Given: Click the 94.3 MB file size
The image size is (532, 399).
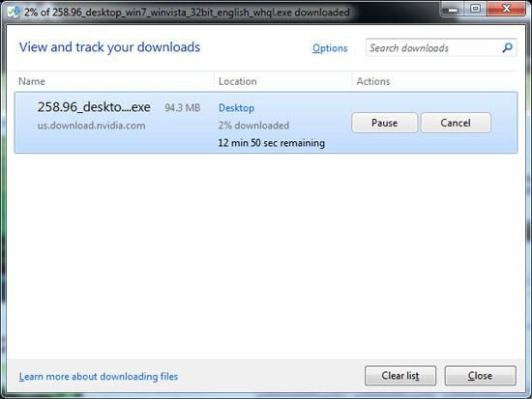Looking at the screenshot, I should point(183,108).
